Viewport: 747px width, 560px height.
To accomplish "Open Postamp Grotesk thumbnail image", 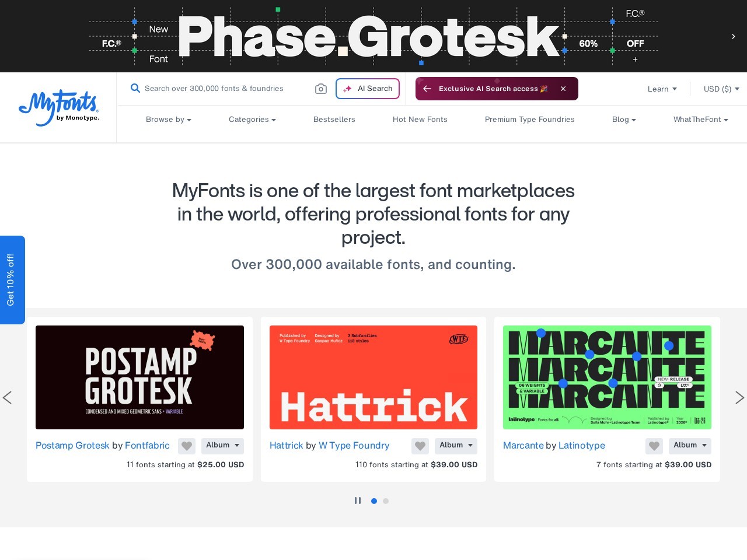I will point(139,377).
